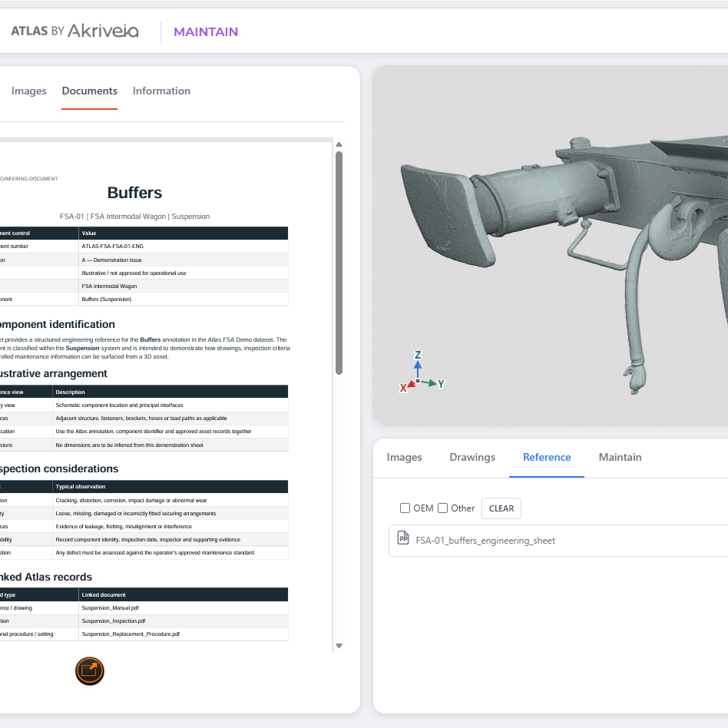Open the lower Maintain tab
Screen dimensions: 728x728
pyautogui.click(x=620, y=458)
